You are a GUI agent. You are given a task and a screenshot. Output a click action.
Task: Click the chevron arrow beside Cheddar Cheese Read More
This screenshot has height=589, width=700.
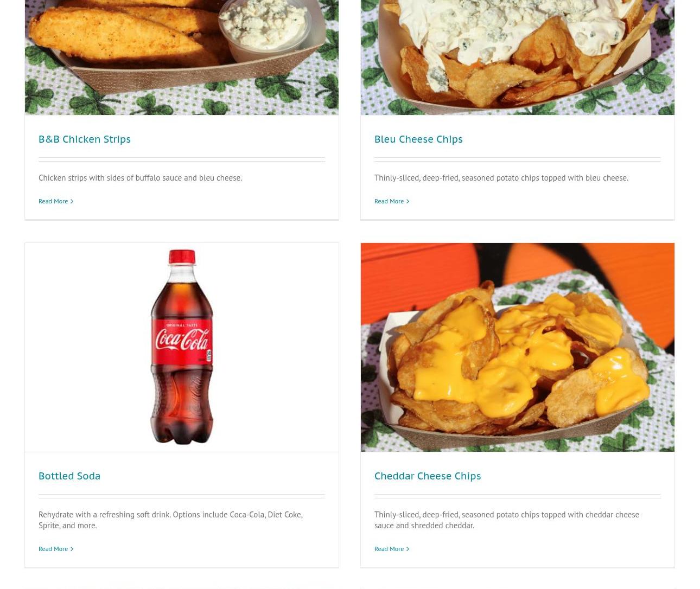tap(408, 549)
